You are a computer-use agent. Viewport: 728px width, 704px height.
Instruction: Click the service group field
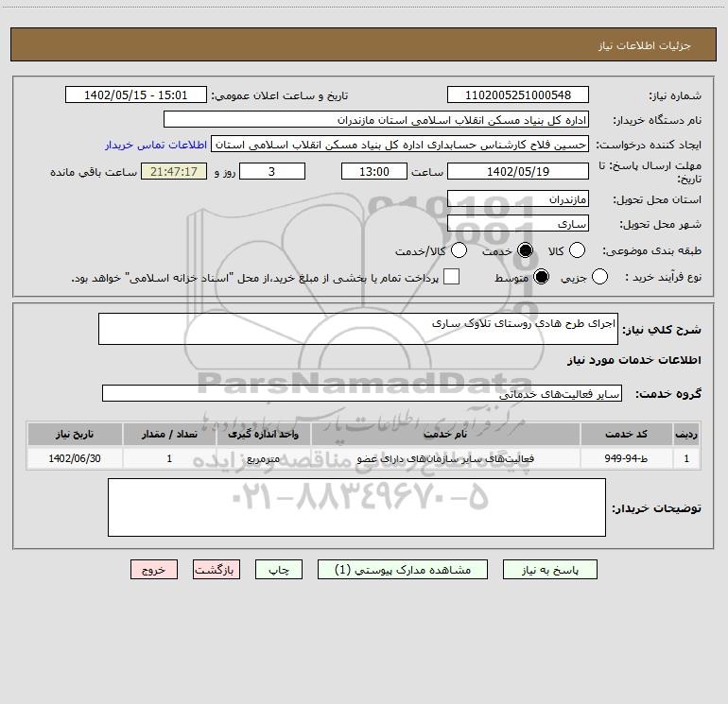coord(362,393)
